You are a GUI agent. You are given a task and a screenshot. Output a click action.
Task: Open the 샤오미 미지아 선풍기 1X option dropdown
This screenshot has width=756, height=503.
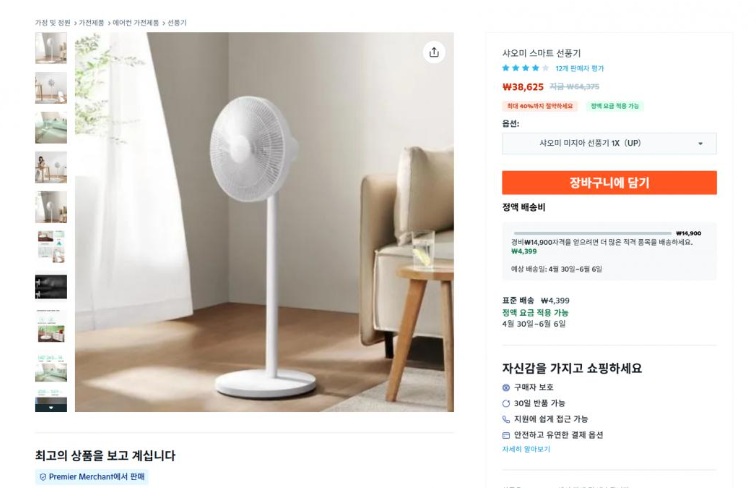click(x=609, y=143)
